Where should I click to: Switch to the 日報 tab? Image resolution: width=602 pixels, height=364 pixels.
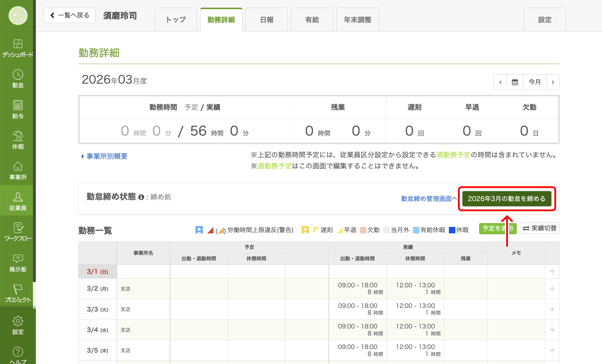click(266, 19)
